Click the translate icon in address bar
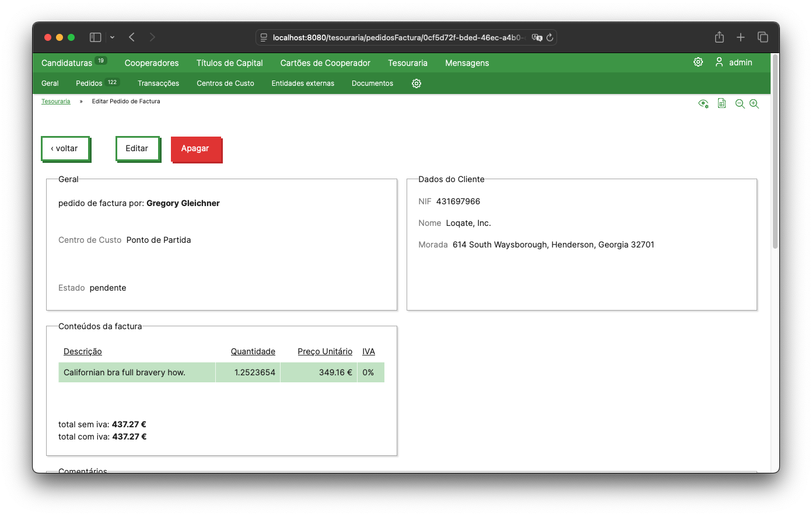 (x=537, y=37)
